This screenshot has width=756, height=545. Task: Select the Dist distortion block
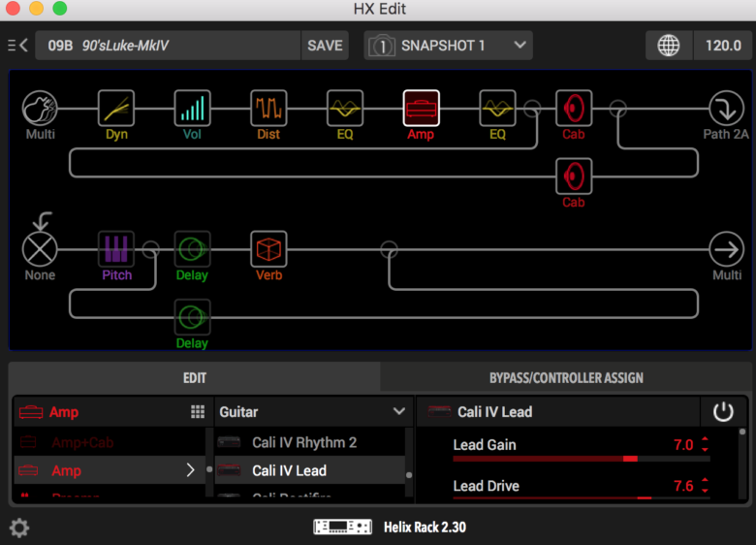click(268, 108)
